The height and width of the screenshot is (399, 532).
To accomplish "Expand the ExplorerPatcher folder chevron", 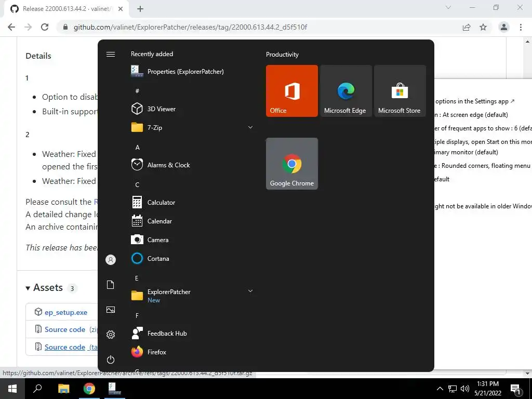I will (250, 291).
